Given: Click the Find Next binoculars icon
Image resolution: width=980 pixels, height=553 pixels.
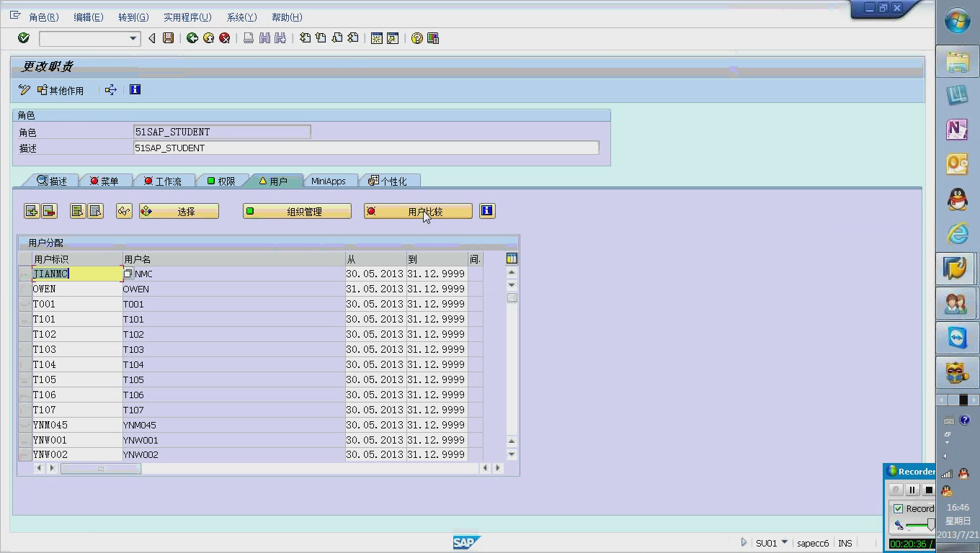Looking at the screenshot, I should [280, 38].
